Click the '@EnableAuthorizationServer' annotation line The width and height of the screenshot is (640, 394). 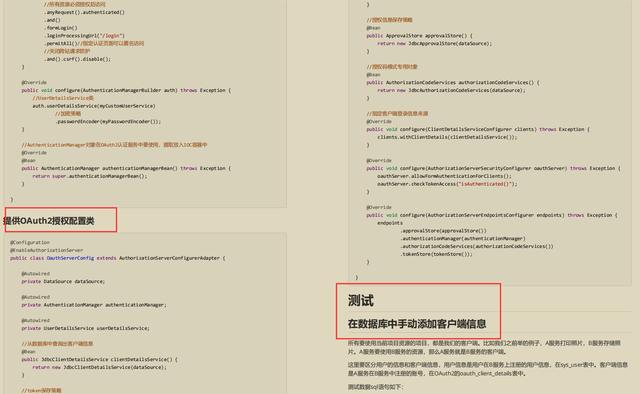click(47, 250)
